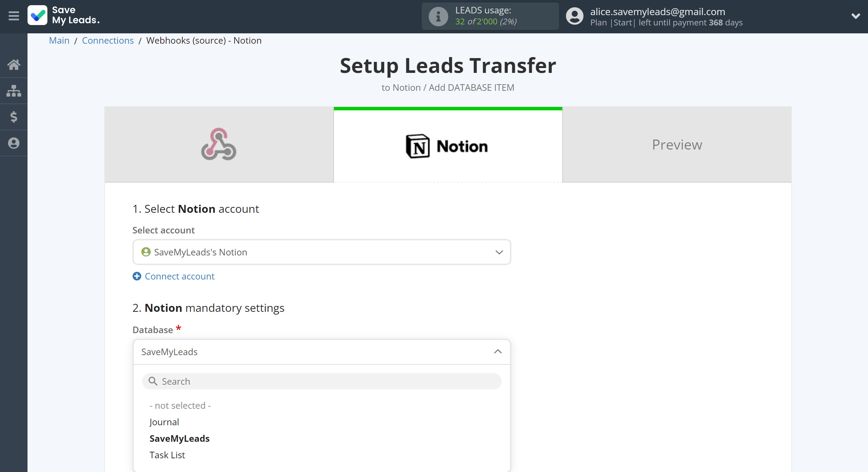This screenshot has height=472, width=868.
Task: Open the billing dollar sidebar icon
Action: [x=14, y=117]
